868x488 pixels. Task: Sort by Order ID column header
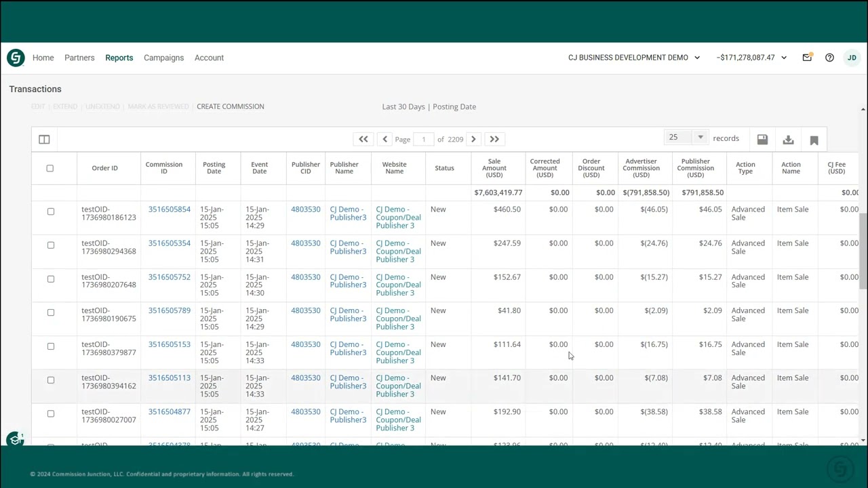point(105,168)
